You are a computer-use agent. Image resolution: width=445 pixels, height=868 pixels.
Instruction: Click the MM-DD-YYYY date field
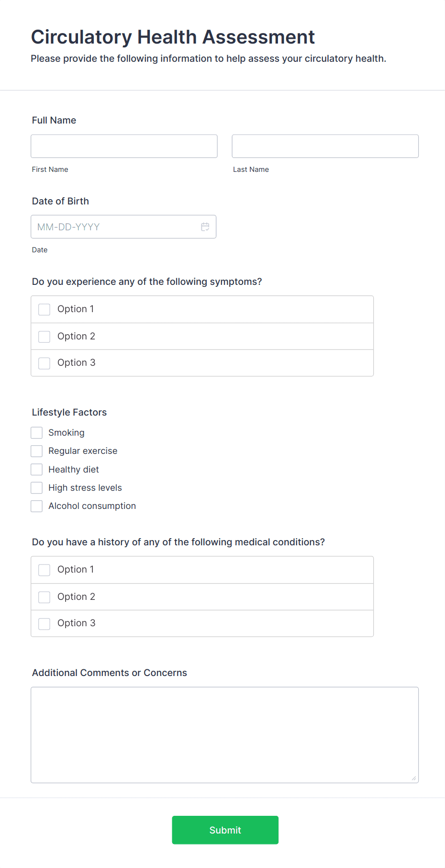pos(115,227)
